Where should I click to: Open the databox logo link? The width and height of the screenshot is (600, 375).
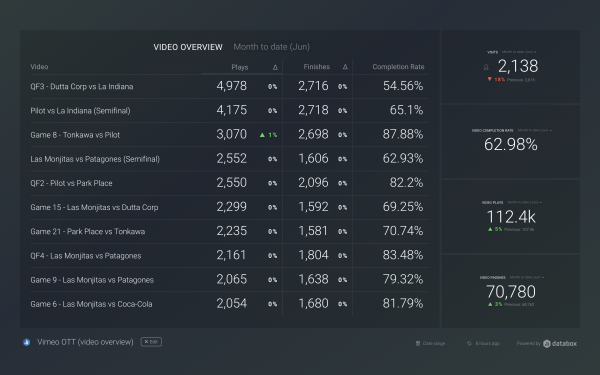click(560, 343)
